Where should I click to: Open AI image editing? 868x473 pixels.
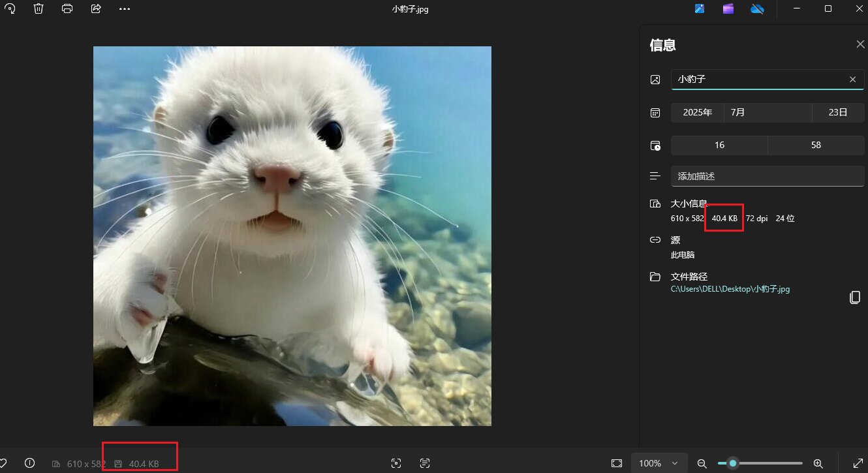click(x=699, y=8)
